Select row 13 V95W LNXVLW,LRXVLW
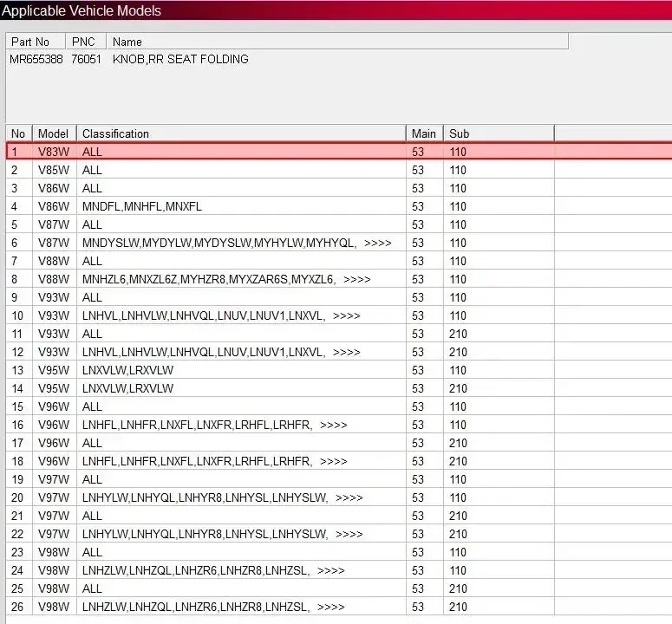Viewport: 672px width, 624px height. [x=338, y=370]
